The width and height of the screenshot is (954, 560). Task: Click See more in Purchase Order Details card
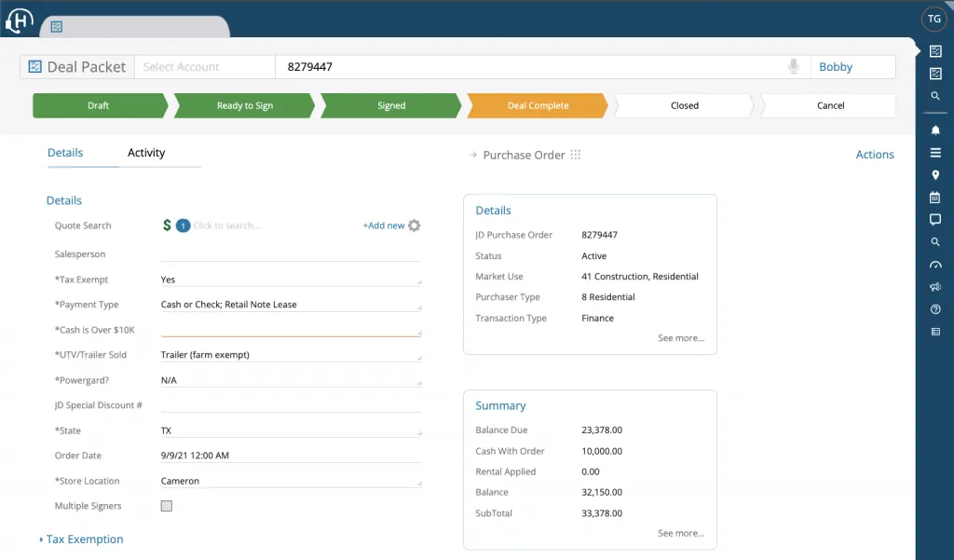681,338
